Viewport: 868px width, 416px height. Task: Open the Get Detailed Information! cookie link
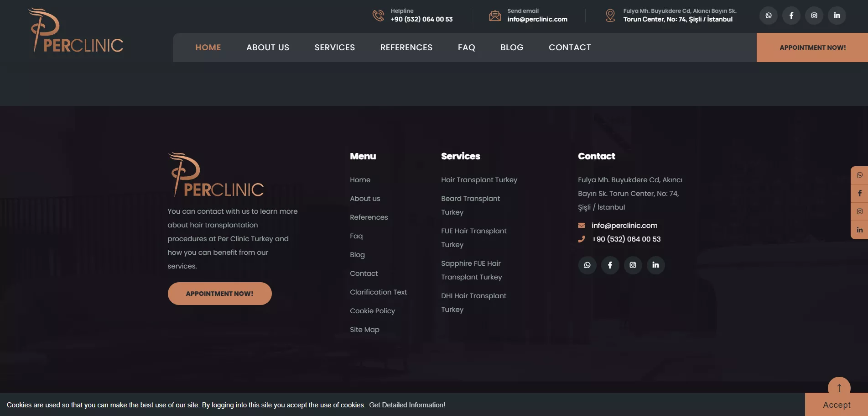407,405
